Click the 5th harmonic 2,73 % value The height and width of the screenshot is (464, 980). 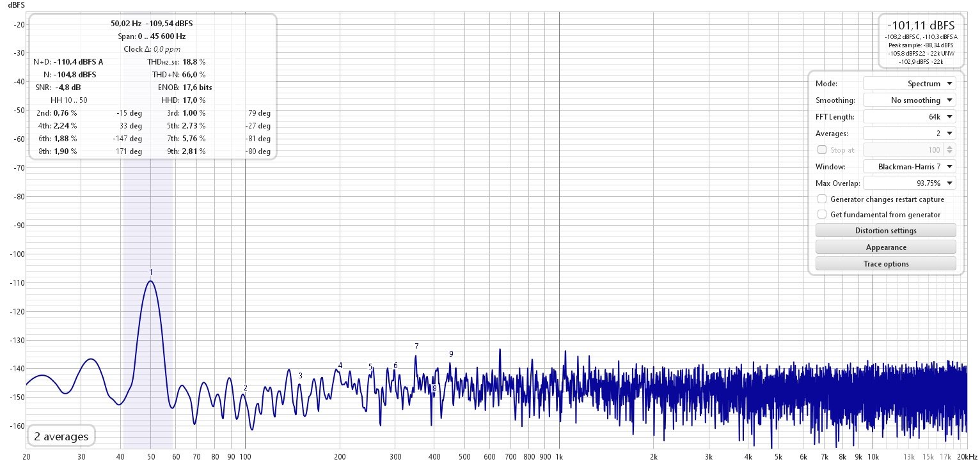coord(194,126)
